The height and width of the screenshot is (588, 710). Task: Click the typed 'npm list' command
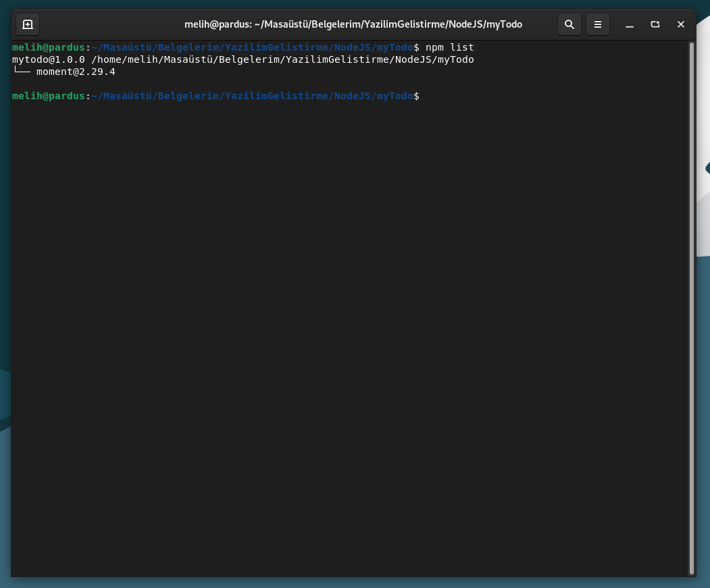450,47
